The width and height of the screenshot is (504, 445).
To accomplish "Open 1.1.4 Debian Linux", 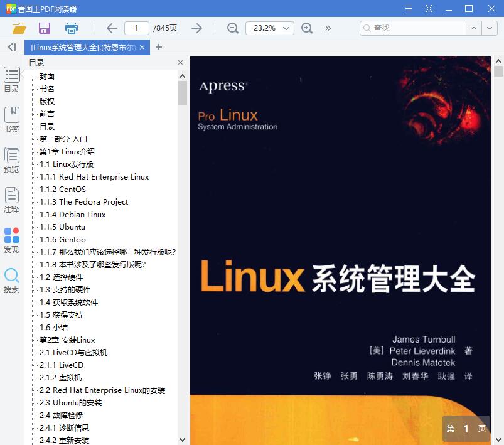I will point(73,214).
